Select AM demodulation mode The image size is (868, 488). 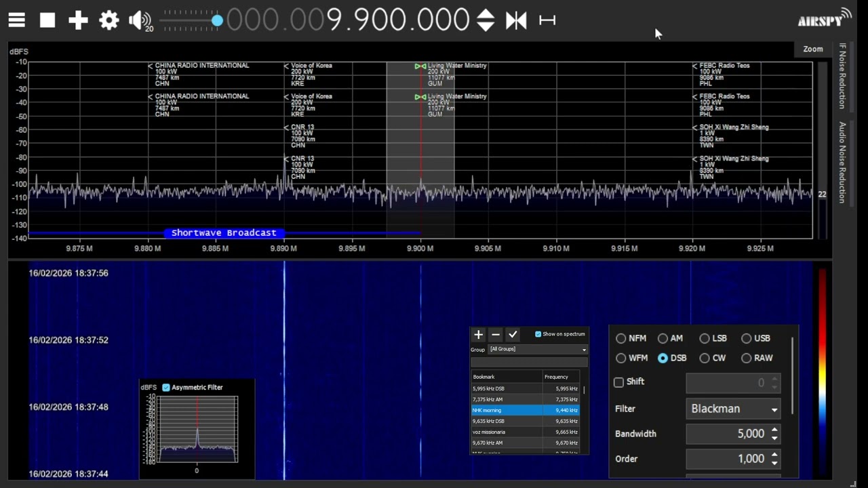[663, 338]
